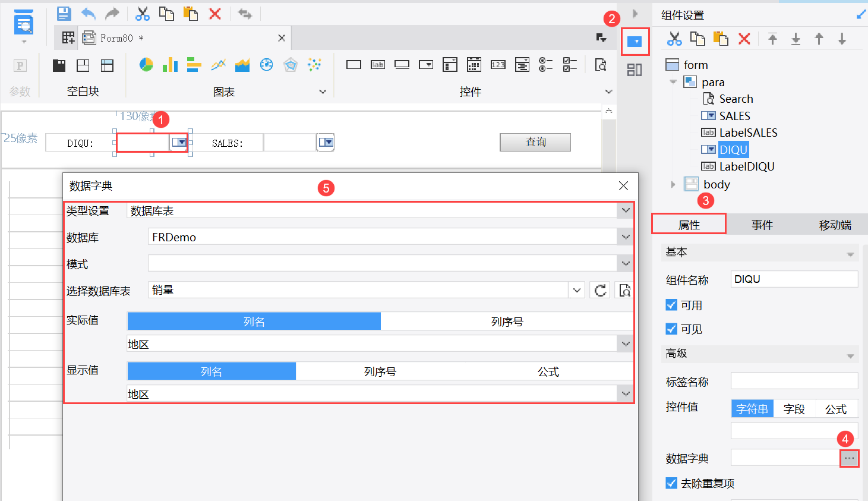Cut the component in component settings panel

pos(674,39)
